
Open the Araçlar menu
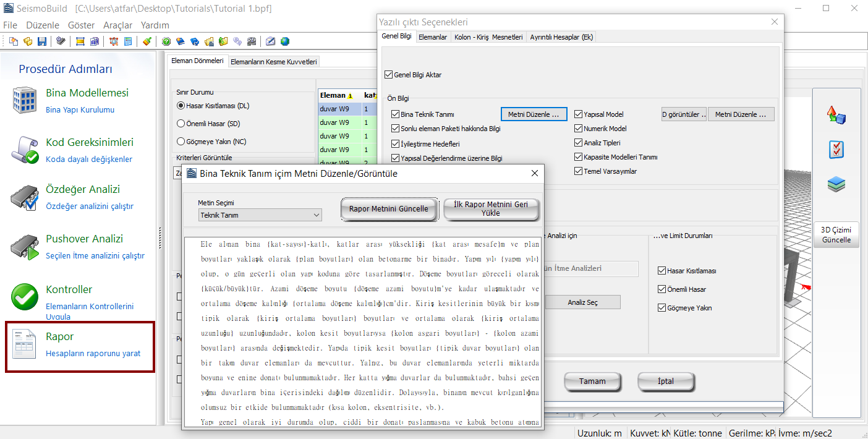click(117, 25)
